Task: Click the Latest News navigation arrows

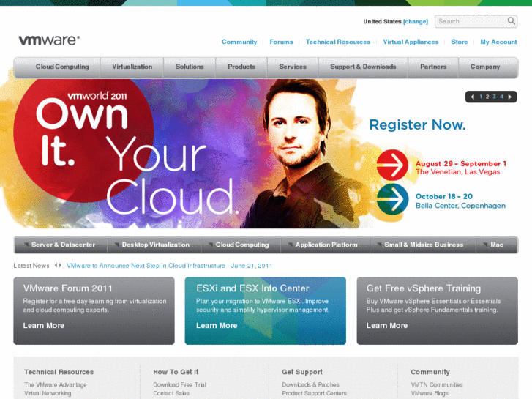Action: (58, 265)
